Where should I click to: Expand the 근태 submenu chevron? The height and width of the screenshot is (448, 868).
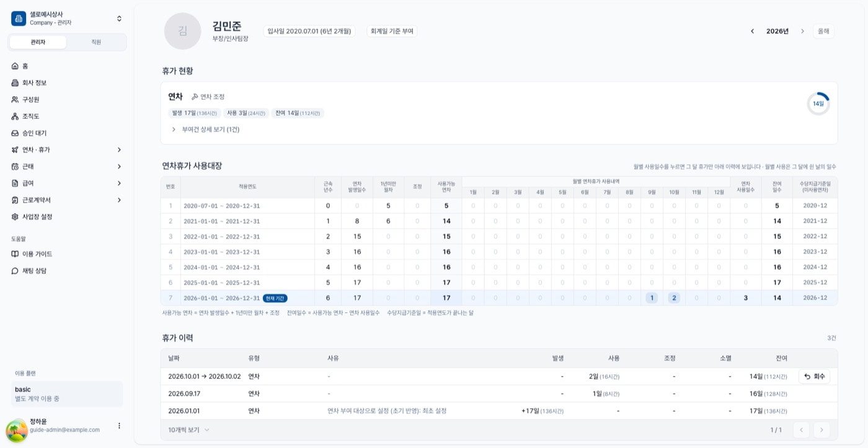119,166
